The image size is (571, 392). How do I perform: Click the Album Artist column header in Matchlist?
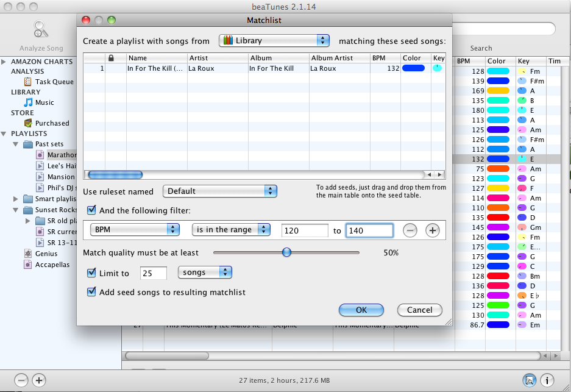[x=339, y=58]
